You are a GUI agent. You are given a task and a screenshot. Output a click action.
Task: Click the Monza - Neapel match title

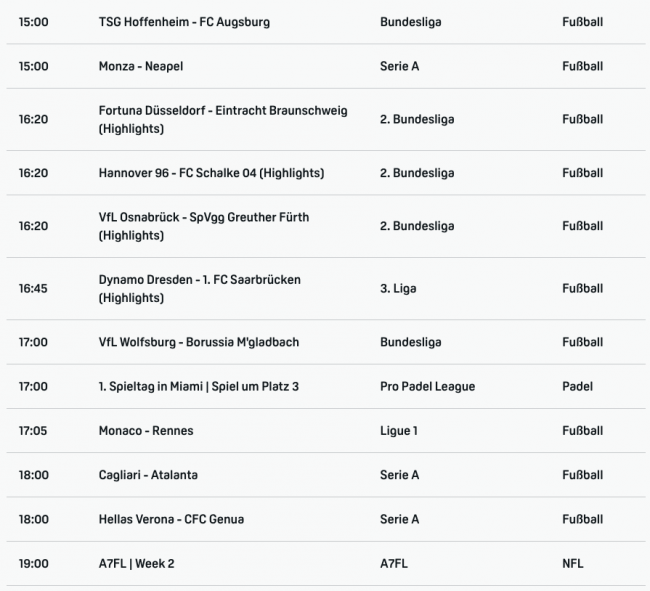(140, 67)
